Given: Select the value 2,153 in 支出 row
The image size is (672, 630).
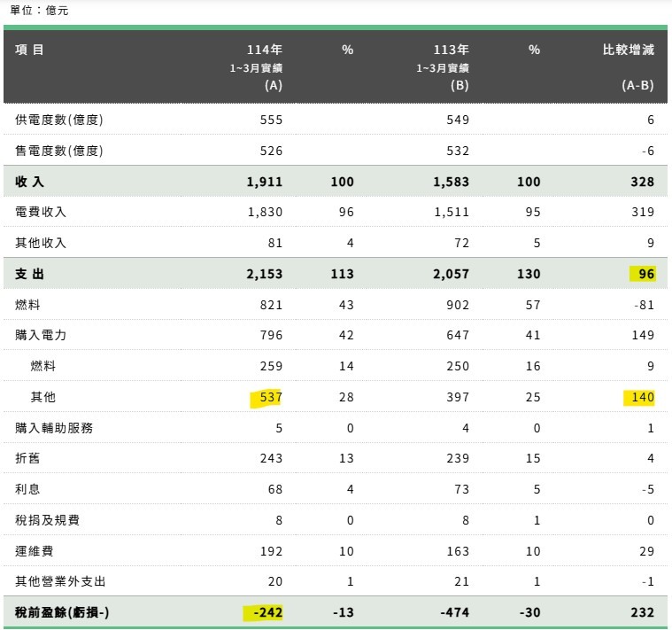Looking at the screenshot, I should [x=265, y=274].
